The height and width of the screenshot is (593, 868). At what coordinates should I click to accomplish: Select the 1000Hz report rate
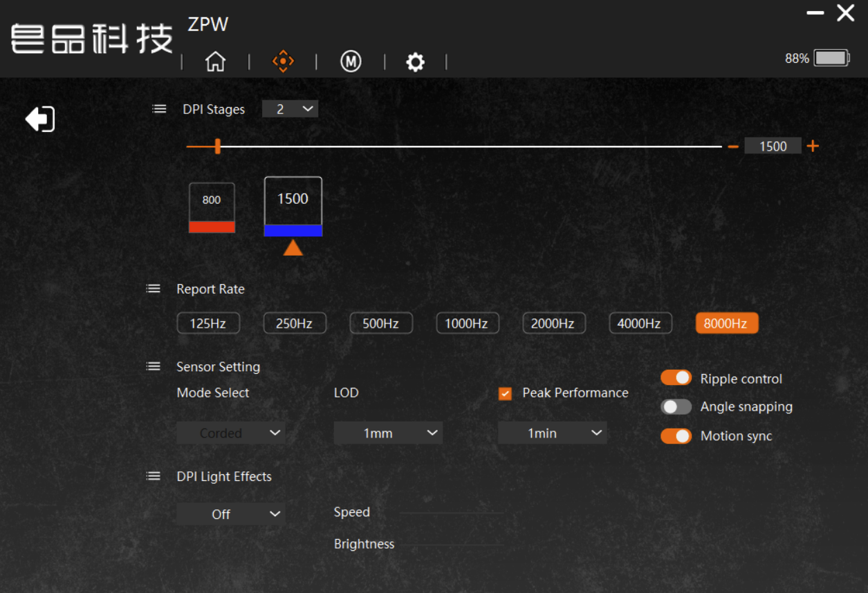(467, 323)
